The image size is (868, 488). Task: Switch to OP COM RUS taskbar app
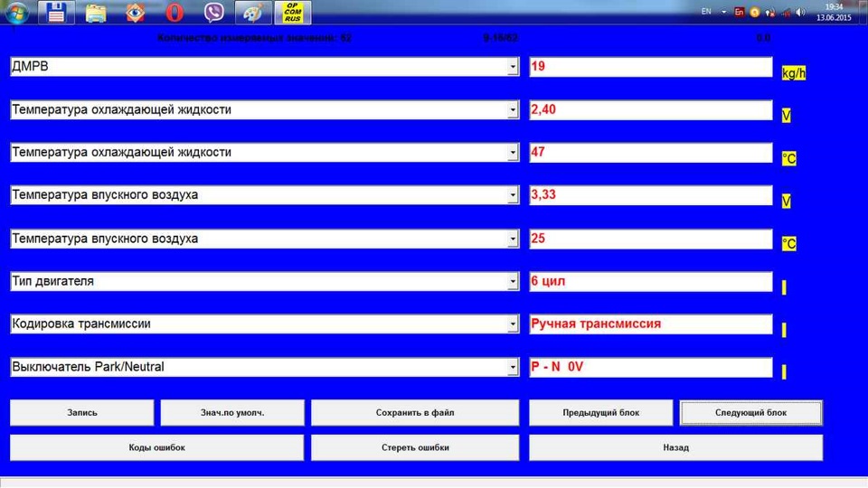click(x=293, y=12)
